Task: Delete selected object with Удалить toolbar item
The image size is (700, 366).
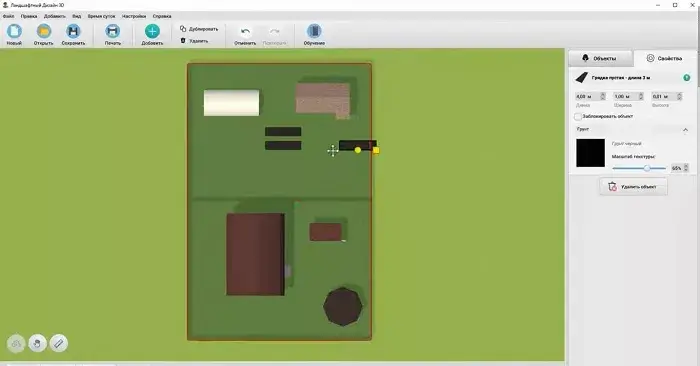Action: [194, 41]
